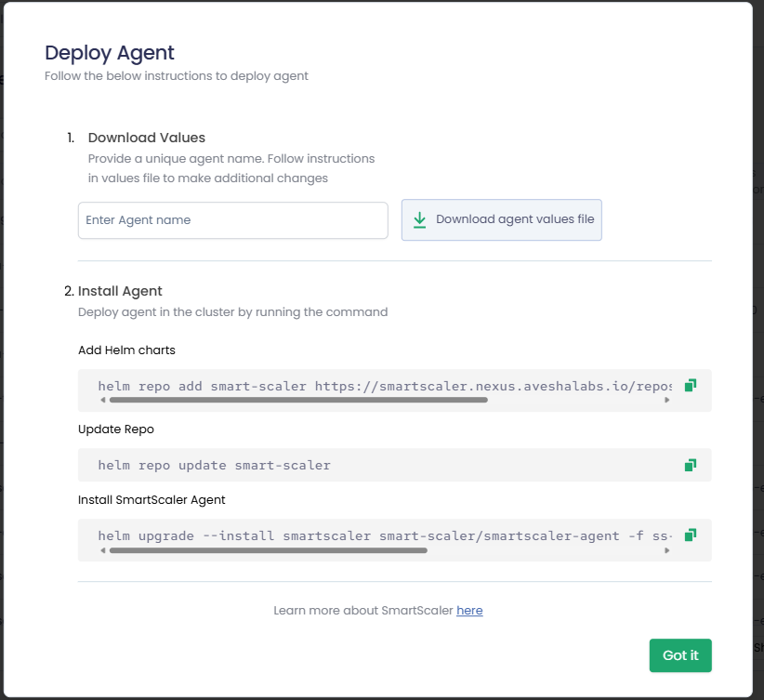
Task: Click 'Deploy agent in the cluster' description
Action: click(x=233, y=312)
